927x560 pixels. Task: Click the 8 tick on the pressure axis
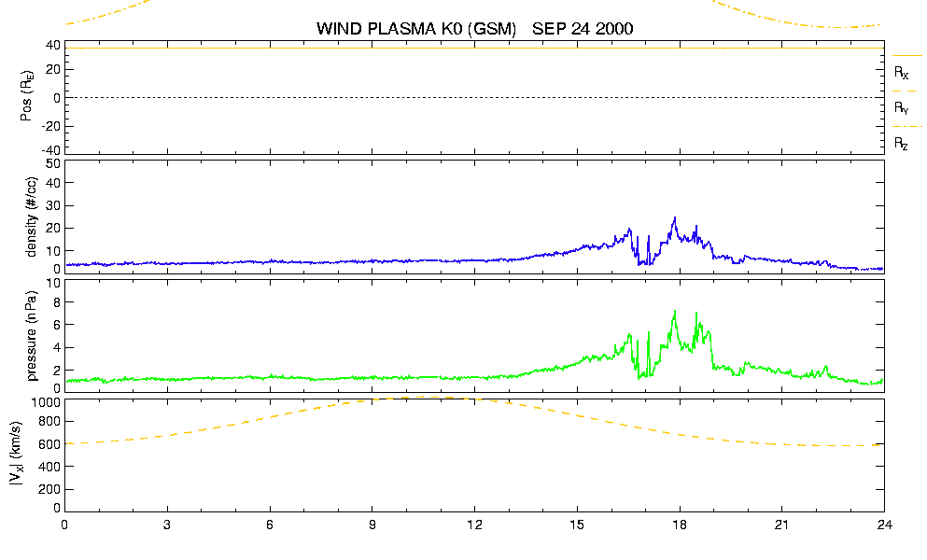[x=57, y=302]
